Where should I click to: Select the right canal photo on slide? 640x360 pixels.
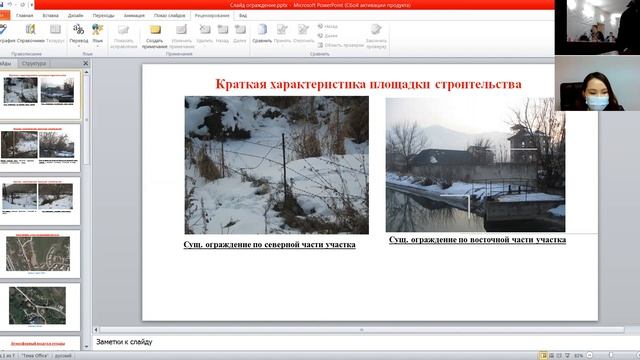(476, 165)
